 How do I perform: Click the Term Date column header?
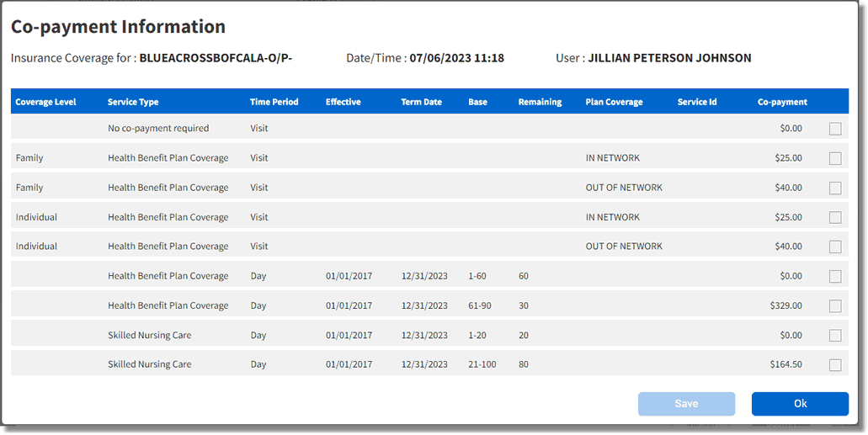421,102
